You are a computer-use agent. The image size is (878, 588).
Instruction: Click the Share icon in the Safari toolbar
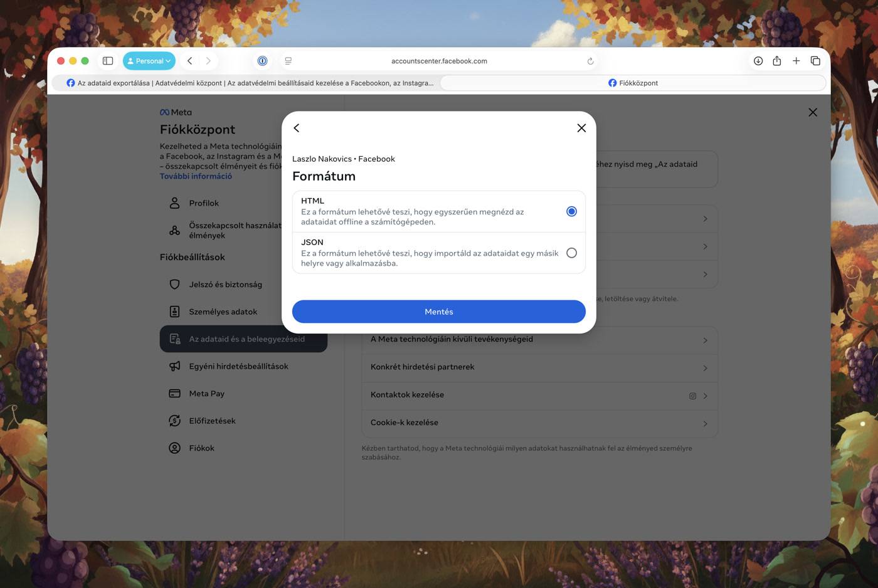coord(777,61)
